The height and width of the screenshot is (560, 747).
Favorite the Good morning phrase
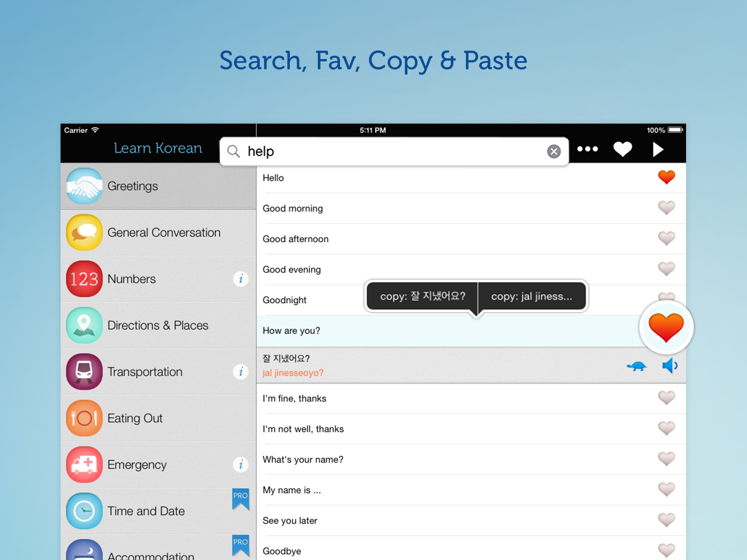[666, 208]
